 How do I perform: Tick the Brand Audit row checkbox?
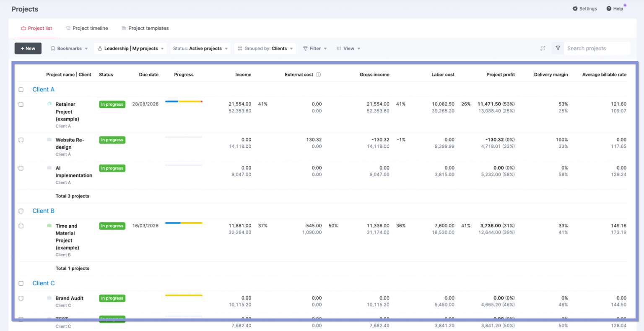21,298
